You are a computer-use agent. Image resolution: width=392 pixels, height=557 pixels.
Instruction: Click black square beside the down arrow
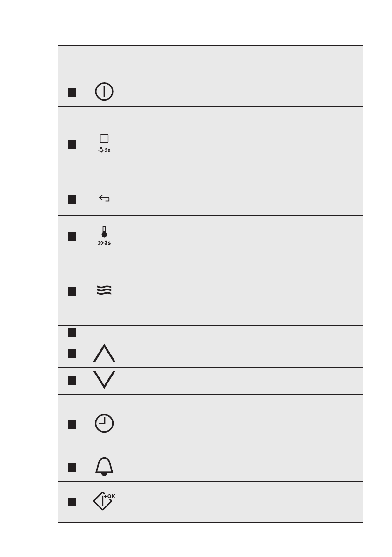click(71, 381)
